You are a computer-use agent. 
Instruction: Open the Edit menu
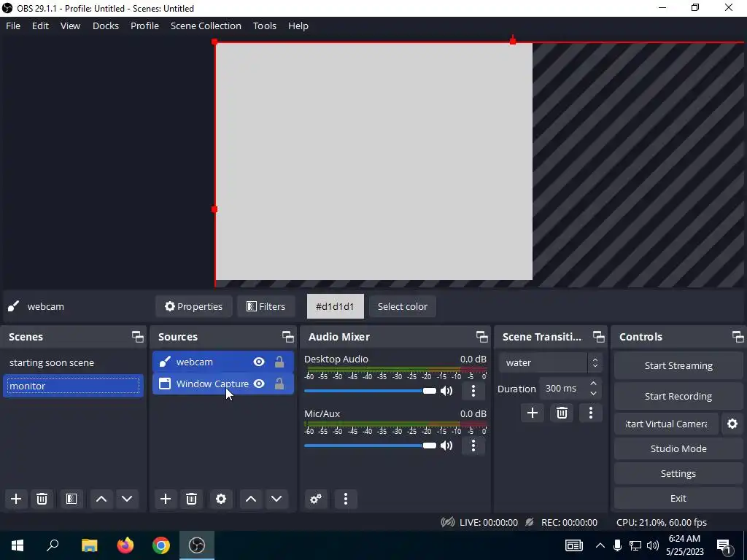(40, 26)
